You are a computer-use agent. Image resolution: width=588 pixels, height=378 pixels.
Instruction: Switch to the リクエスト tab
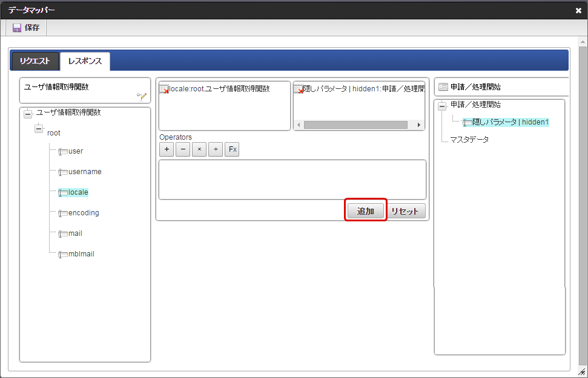click(x=35, y=61)
